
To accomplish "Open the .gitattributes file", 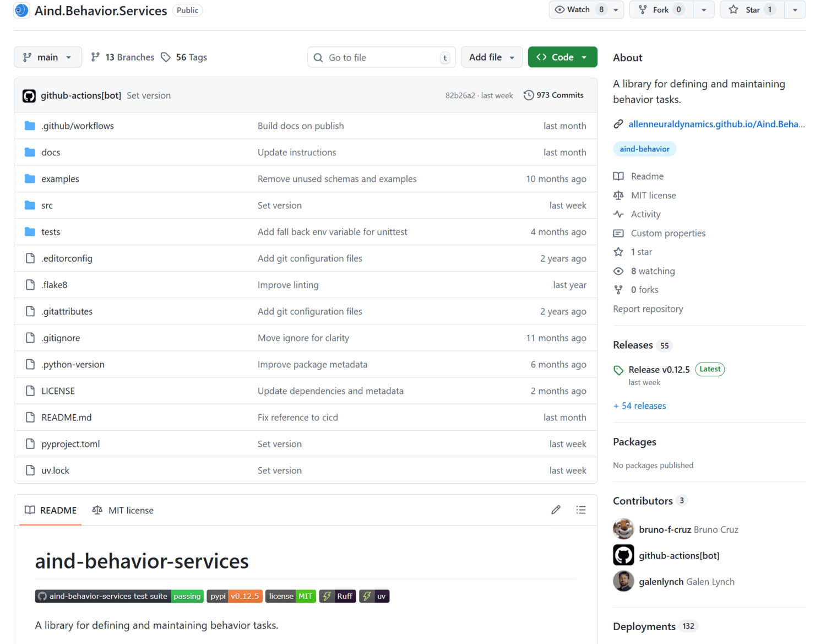I will [x=67, y=311].
